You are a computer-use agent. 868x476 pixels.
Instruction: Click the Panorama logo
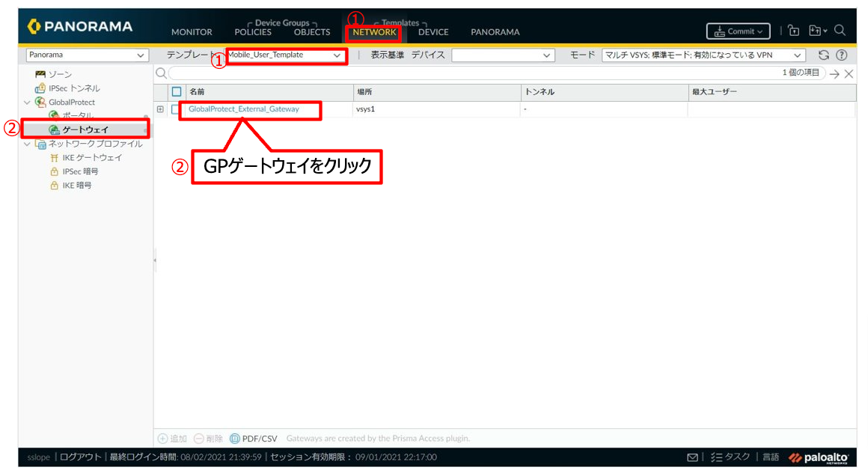point(80,26)
